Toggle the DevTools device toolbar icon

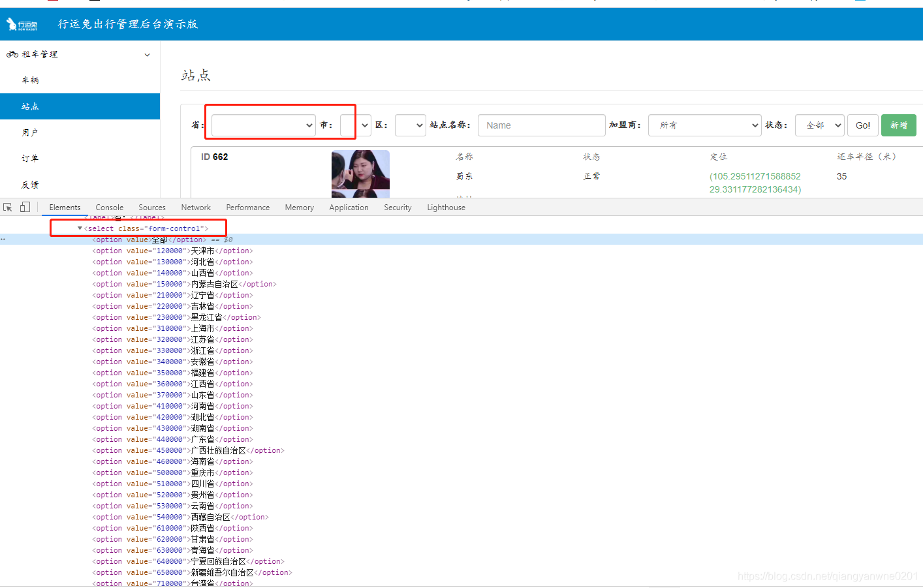coord(25,207)
